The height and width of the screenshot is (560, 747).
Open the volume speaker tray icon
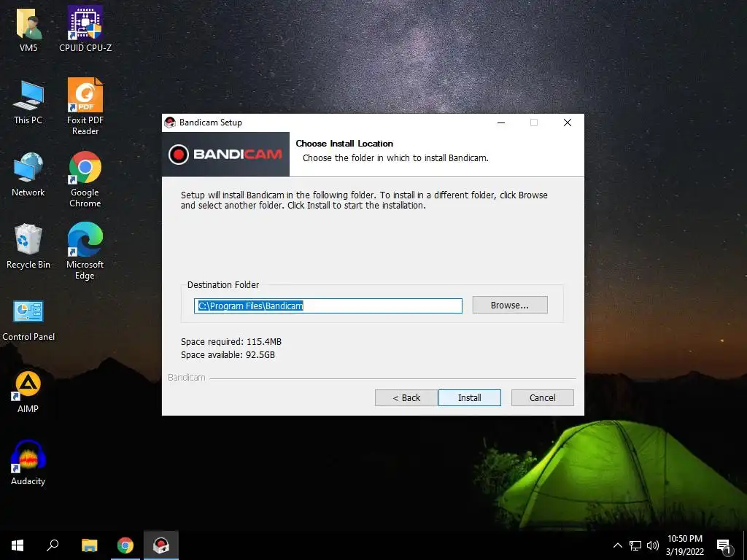tap(653, 545)
